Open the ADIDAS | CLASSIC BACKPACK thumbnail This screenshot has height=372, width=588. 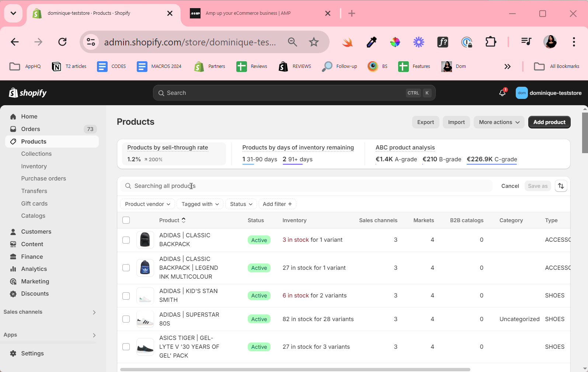click(145, 240)
